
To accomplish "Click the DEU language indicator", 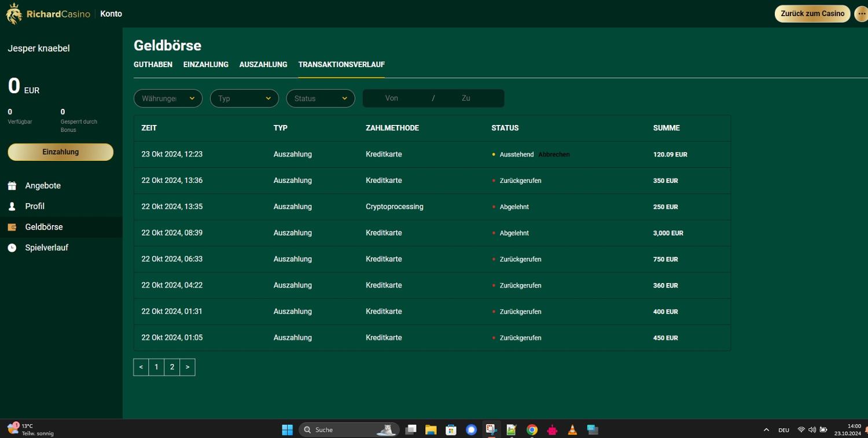I will coord(784,430).
